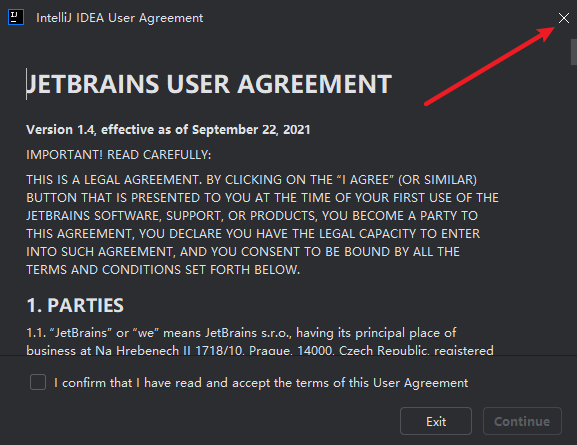Viewport: 577px width, 445px height.
Task: Click the "I confirm that I have read" label text
Action: tap(261, 383)
